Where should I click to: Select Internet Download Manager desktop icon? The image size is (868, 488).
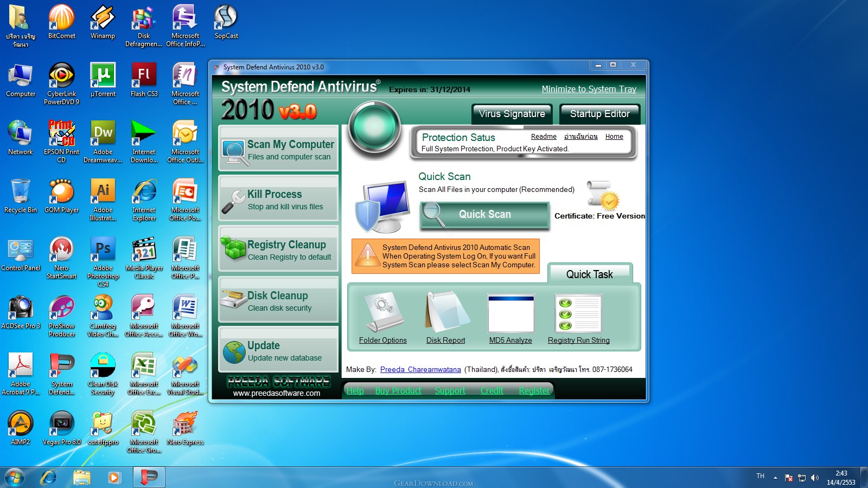coord(144,142)
